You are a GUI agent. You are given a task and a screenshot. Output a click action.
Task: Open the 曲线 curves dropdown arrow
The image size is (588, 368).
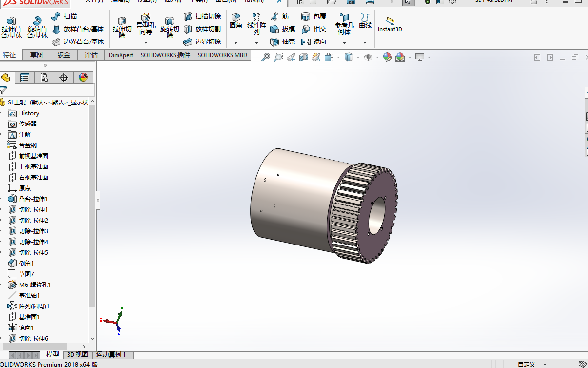pos(365,43)
